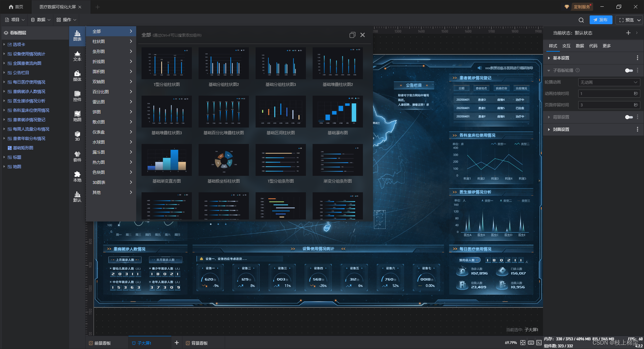Open the 3D components icon

click(x=77, y=136)
